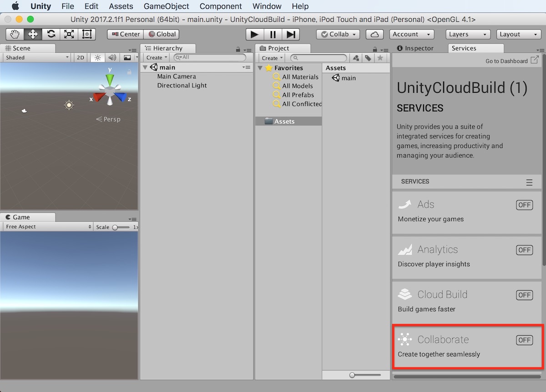The height and width of the screenshot is (392, 546).
Task: Toggle scene lighting sun icon
Action: (x=97, y=58)
